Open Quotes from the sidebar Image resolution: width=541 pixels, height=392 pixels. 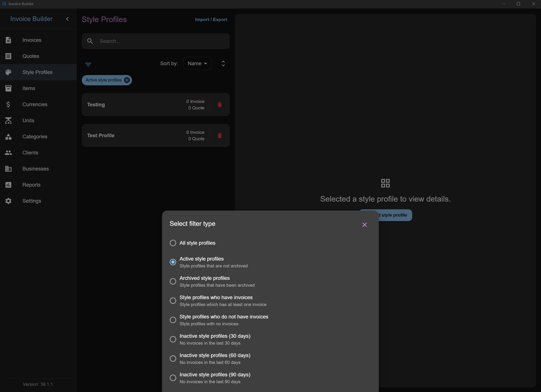(38, 56)
